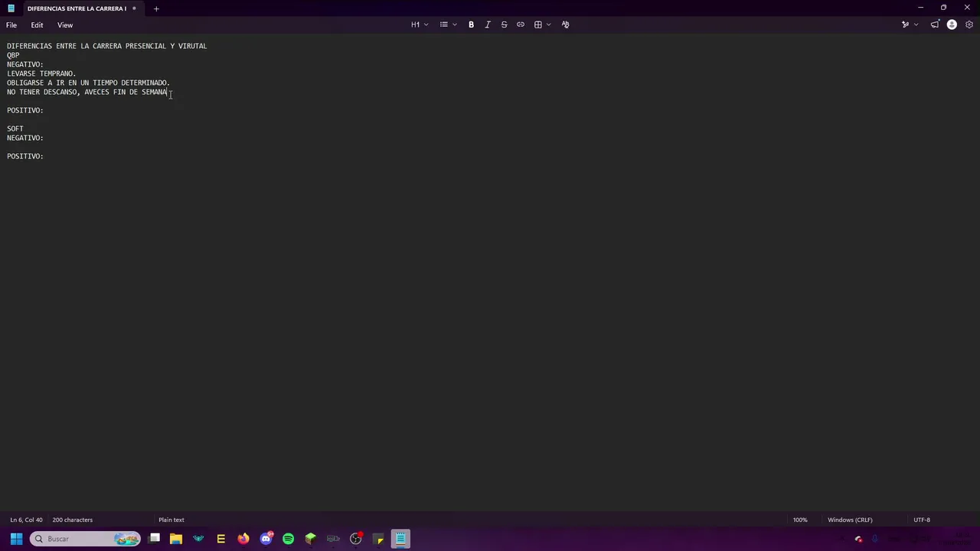The height and width of the screenshot is (551, 980).
Task: Expand the Copilot rewrite options arrow
Action: click(x=916, y=24)
